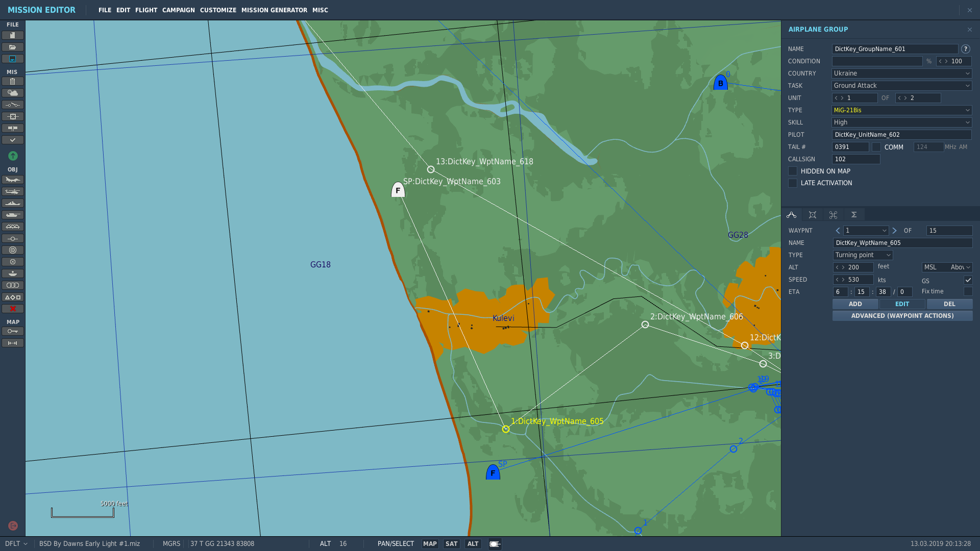
Task: Open the mission goals icon
Action: point(13,116)
